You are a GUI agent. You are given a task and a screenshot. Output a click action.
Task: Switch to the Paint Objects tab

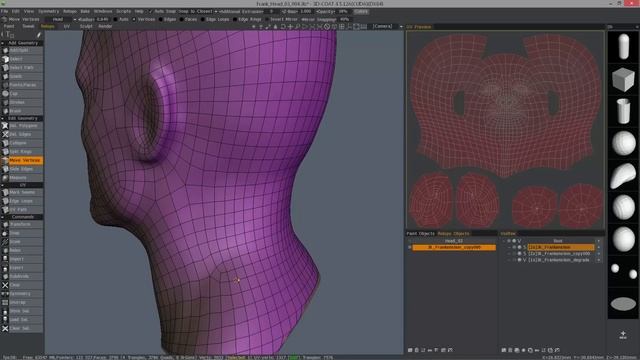[420, 233]
